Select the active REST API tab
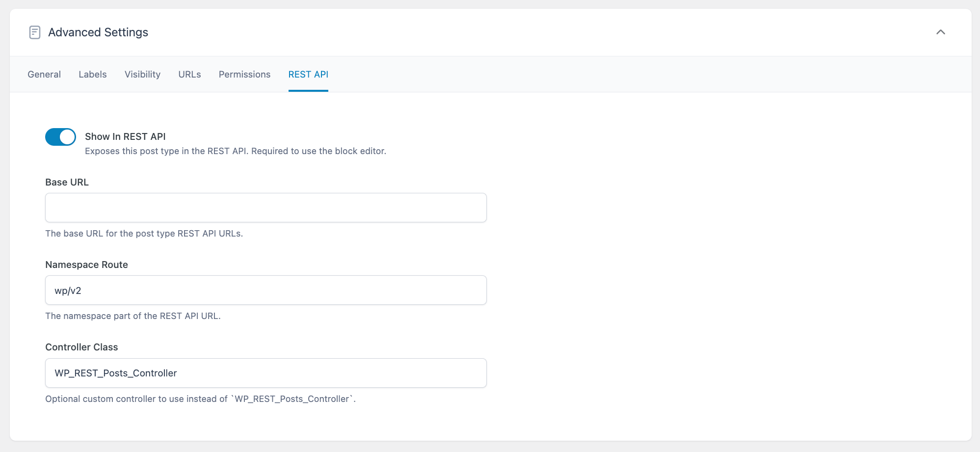980x452 pixels. pos(308,74)
